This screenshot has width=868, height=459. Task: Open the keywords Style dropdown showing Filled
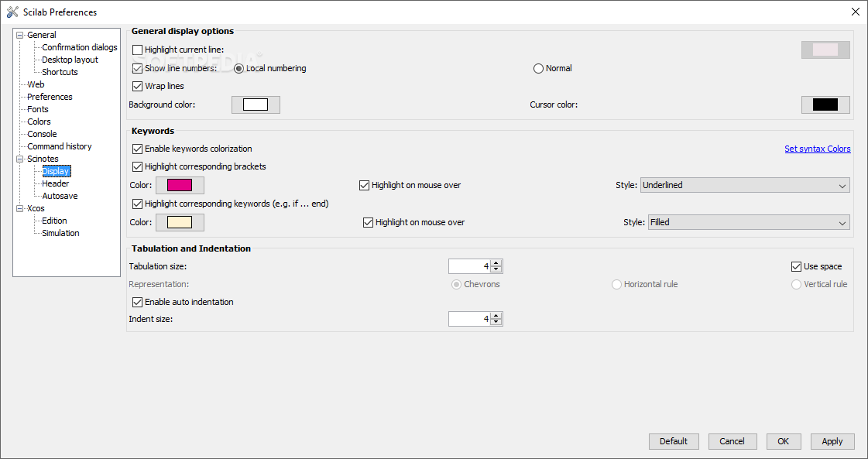pyautogui.click(x=749, y=222)
